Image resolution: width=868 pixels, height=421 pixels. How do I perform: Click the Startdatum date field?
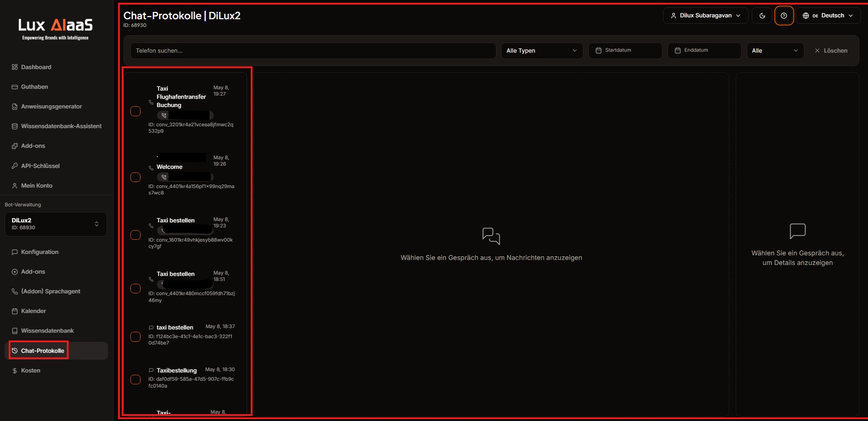(x=625, y=50)
